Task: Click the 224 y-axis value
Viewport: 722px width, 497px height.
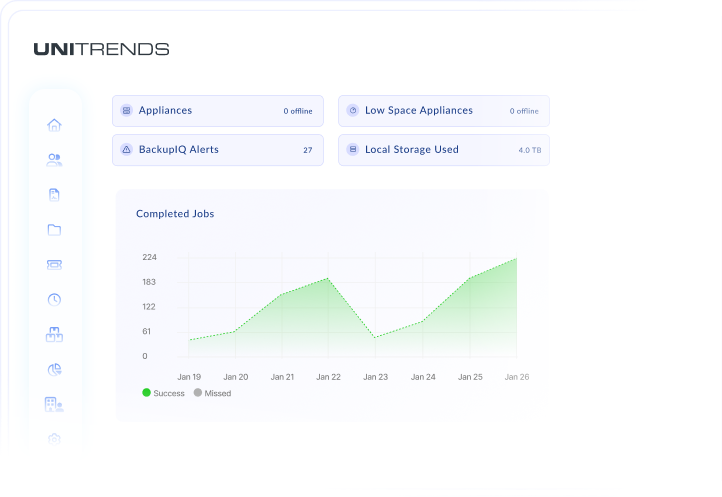Action: (150, 257)
